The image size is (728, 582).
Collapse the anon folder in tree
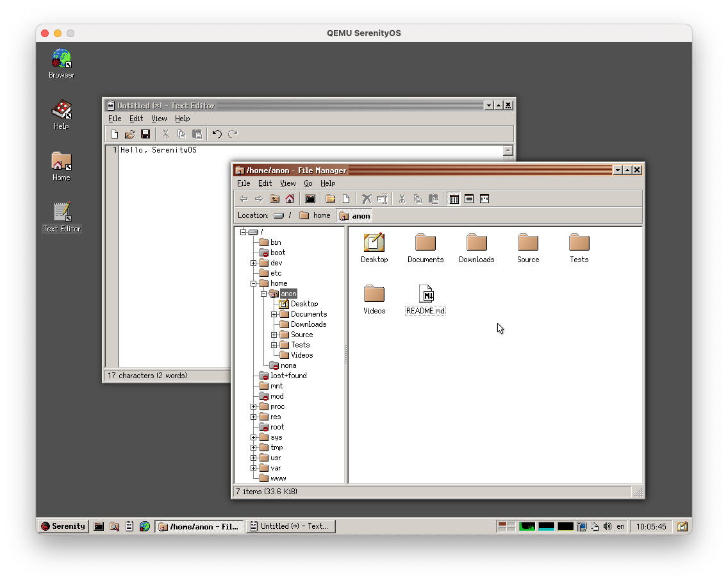(264, 294)
